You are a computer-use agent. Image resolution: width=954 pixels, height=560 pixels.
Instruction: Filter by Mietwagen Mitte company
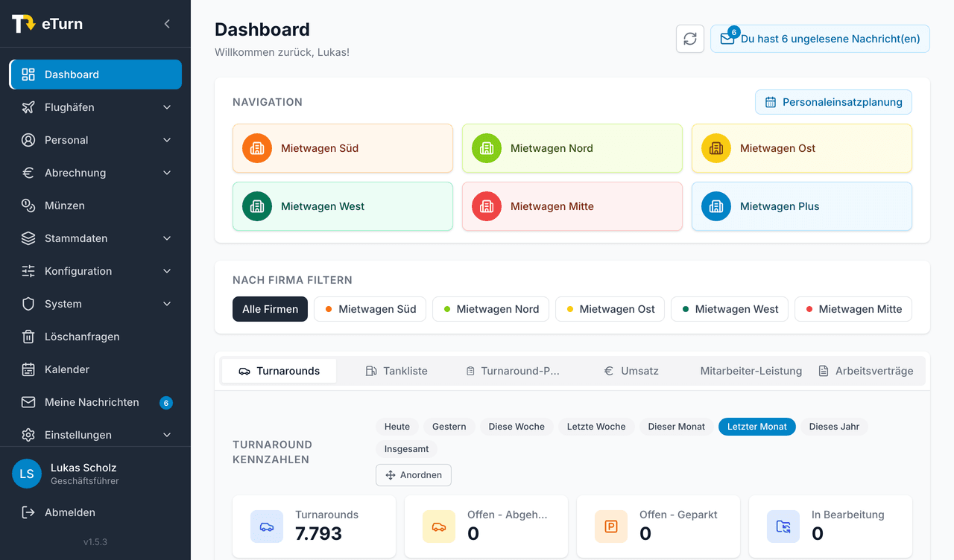[853, 309]
